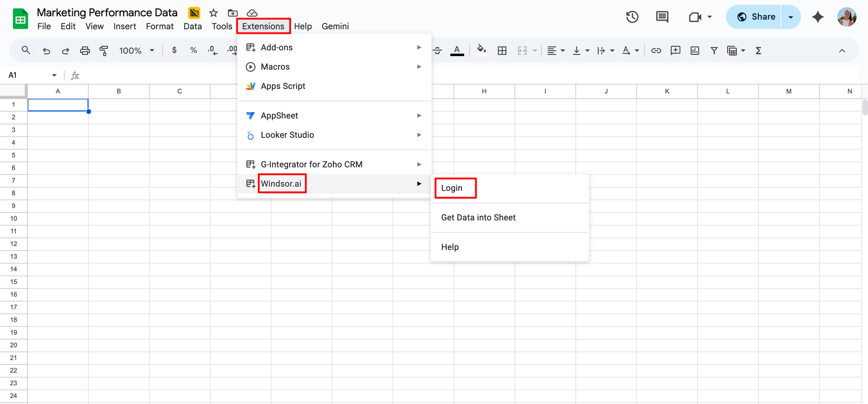Click the Format as currency icon
The width and height of the screenshot is (868, 404).
pyautogui.click(x=174, y=50)
